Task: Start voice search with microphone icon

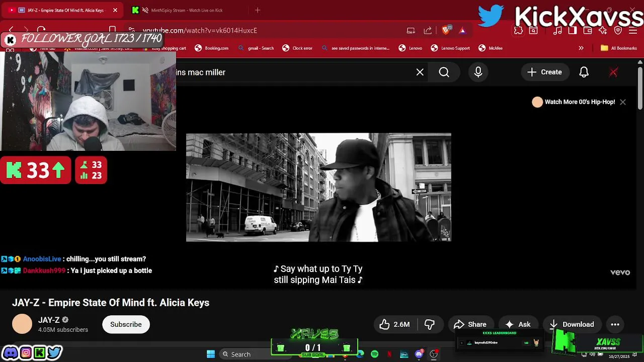Action: (x=478, y=72)
